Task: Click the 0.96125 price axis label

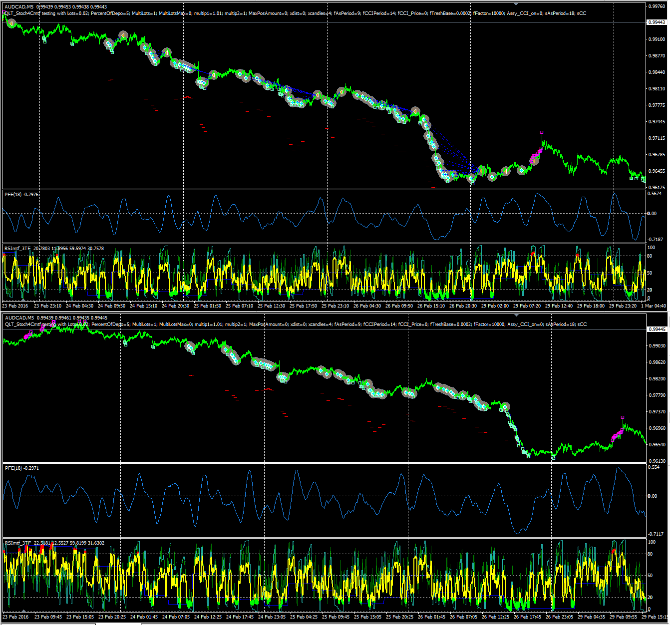Action: point(657,188)
